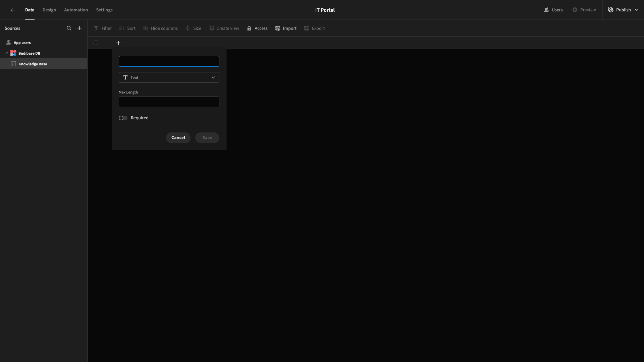
Task: Tick the select-all rows checkbox
Action: (x=96, y=43)
